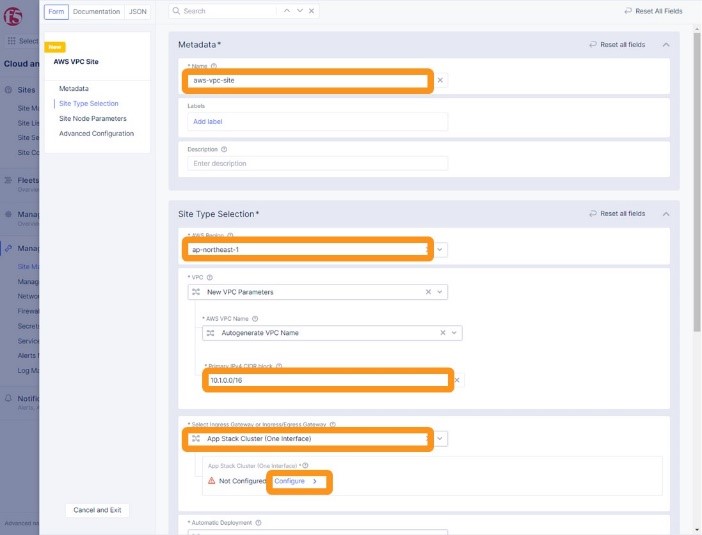Open the AWS Region dropdown arrow
The width and height of the screenshot is (702, 535).
[x=440, y=249]
